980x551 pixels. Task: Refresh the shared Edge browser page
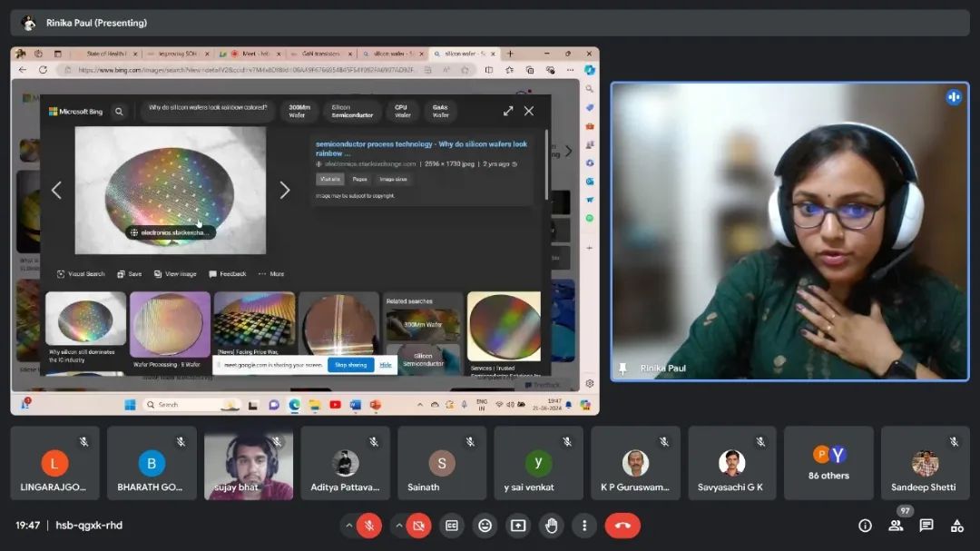[x=43, y=70]
